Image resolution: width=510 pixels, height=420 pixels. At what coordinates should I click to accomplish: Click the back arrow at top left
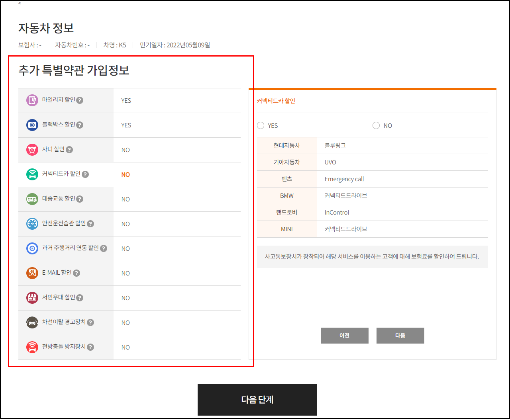pos(19,3)
